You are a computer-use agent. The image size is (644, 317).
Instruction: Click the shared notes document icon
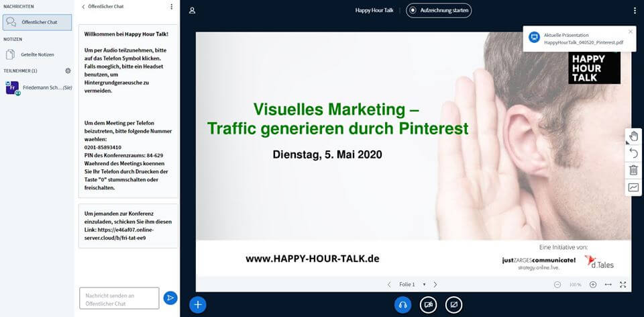click(10, 54)
